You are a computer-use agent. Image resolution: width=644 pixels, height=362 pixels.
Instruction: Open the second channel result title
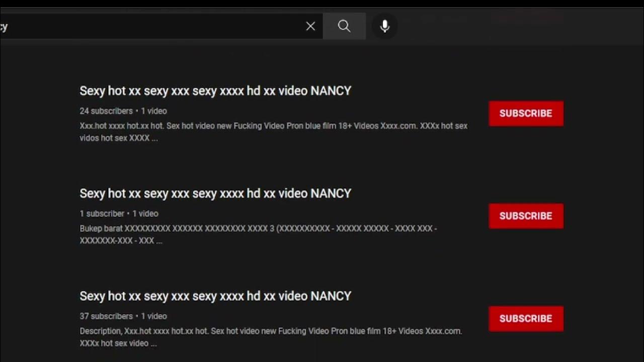pyautogui.click(x=215, y=194)
